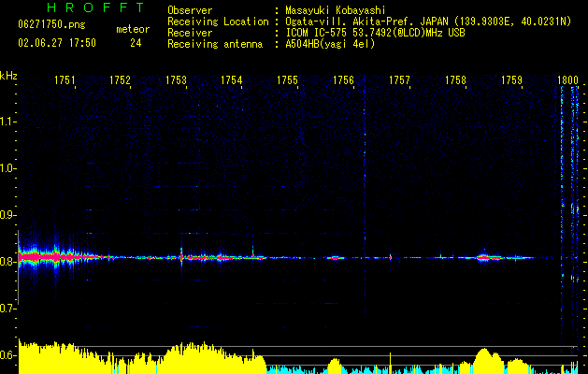Screen dimensions: 588x374
Task: Click the 1757 time marker
Action: click(399, 79)
